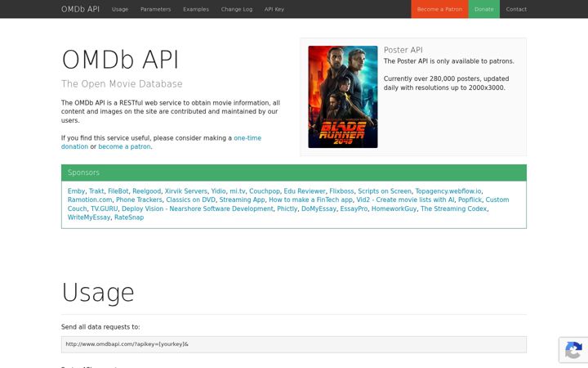588x368 pixels.
Task: Open the RateSnap sponsor link
Action: [129, 217]
